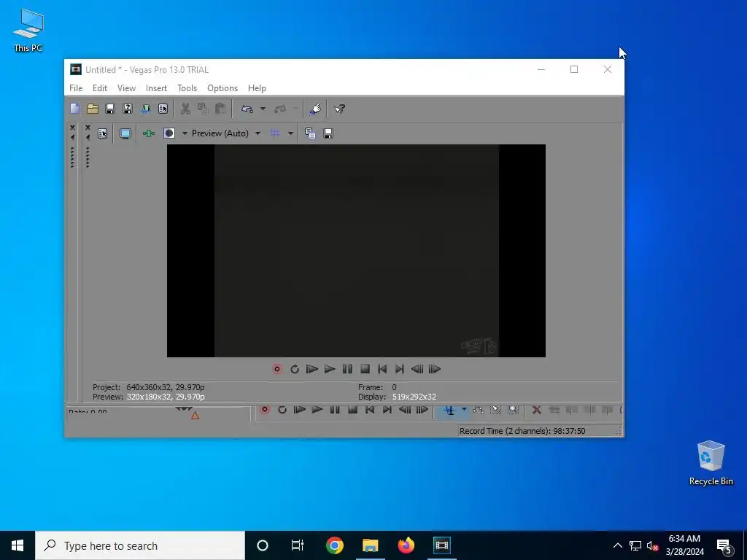Collapse the outer dock with arrow handle
This screenshot has width=747, height=560.
[72, 137]
